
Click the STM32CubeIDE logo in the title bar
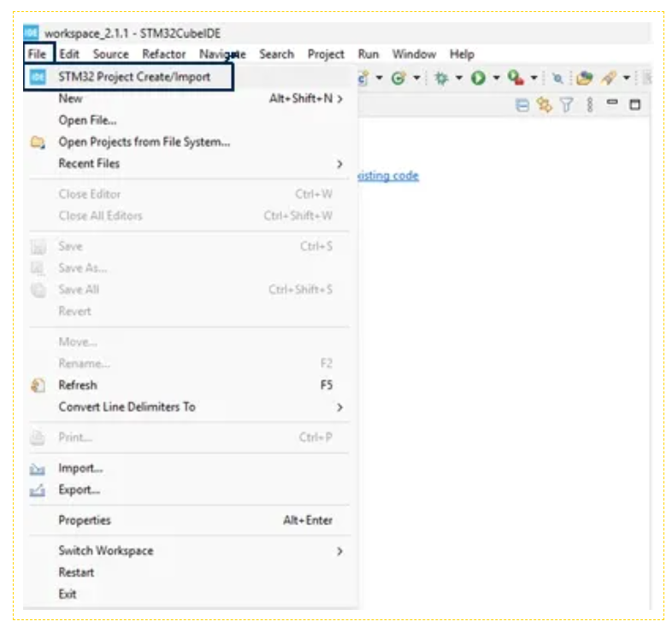[31, 33]
